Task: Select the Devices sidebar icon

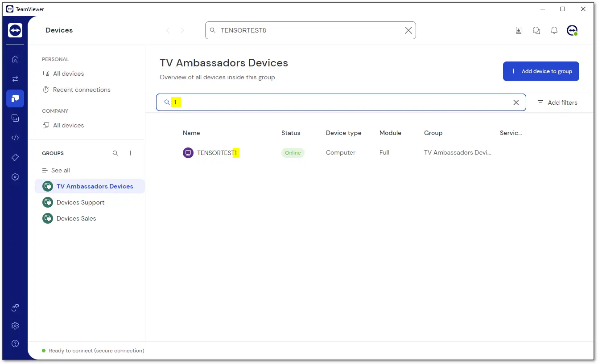Action: (x=15, y=98)
